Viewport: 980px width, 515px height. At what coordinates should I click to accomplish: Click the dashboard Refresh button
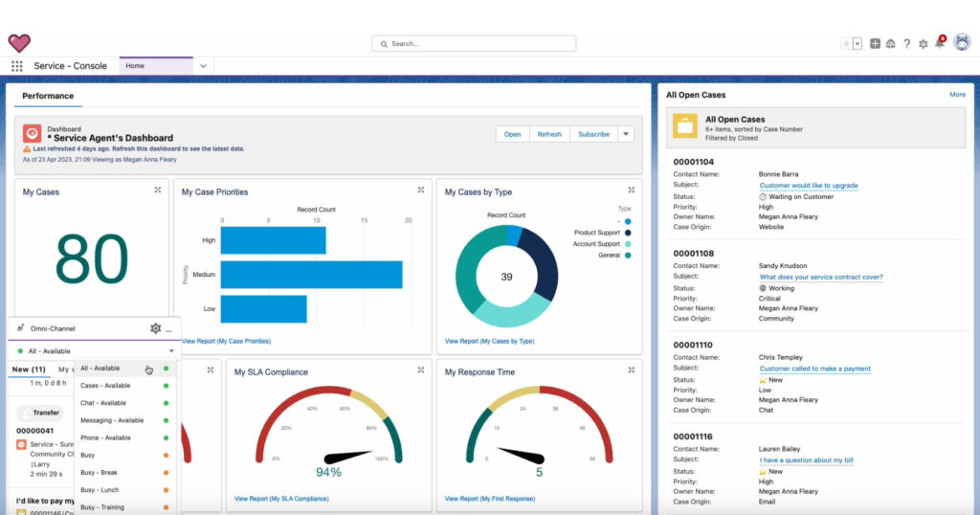click(x=549, y=134)
